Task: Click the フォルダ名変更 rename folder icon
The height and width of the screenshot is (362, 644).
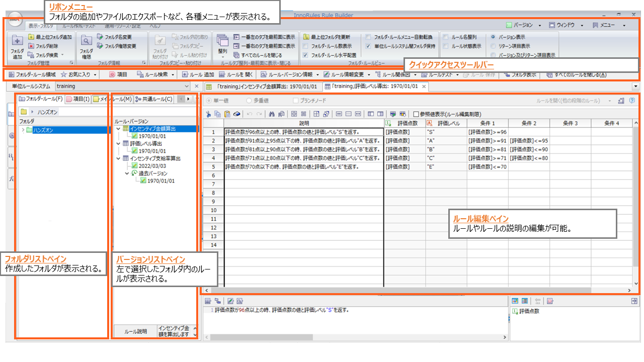Action: point(100,37)
